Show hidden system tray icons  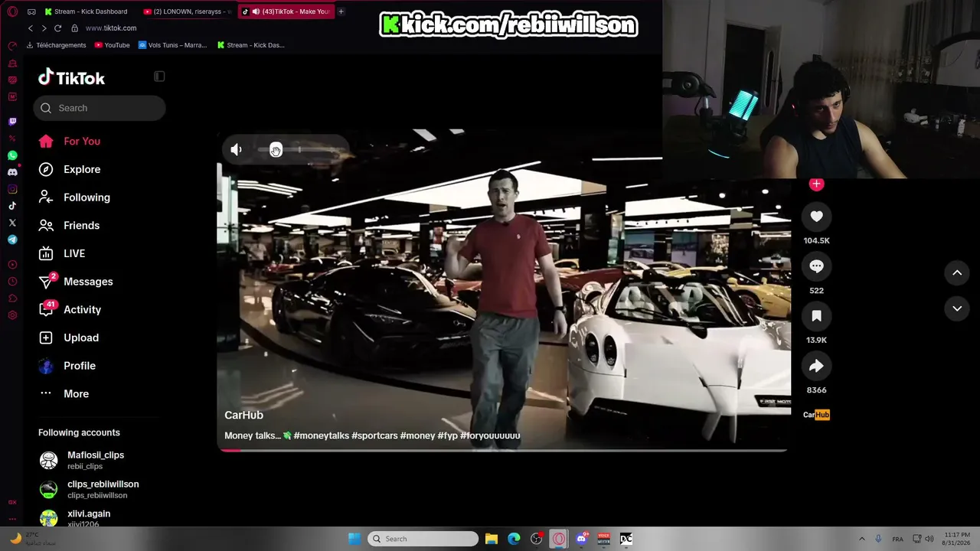[x=861, y=539]
